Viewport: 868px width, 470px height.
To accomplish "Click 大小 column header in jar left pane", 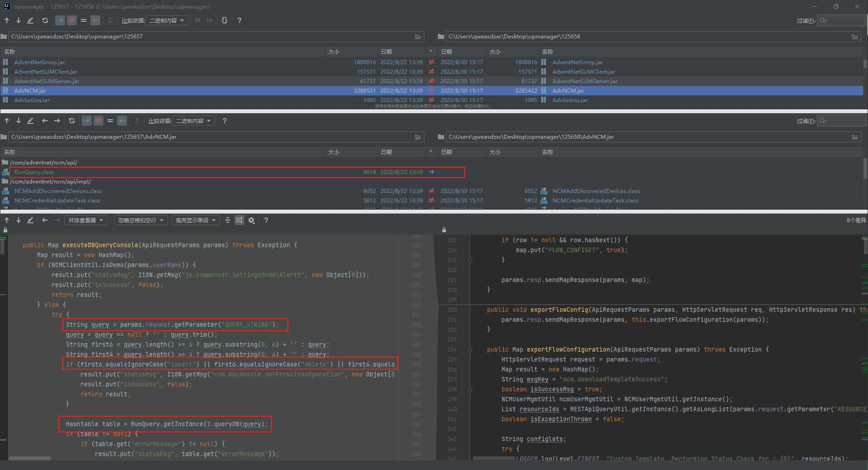I will pyautogui.click(x=333, y=152).
